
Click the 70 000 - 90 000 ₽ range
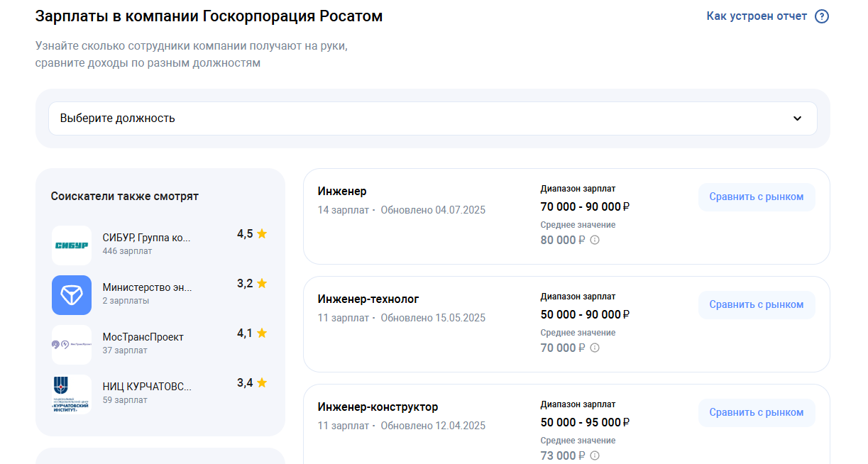point(586,206)
